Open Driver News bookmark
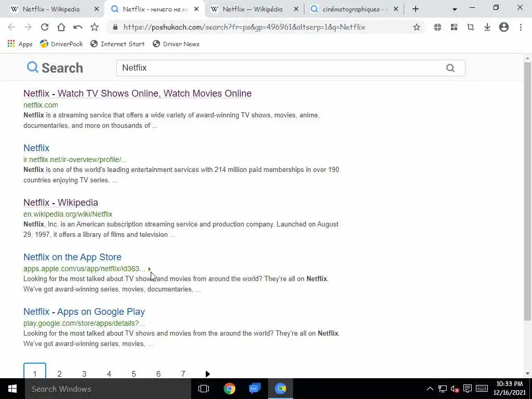The height and width of the screenshot is (399, 532). point(176,44)
